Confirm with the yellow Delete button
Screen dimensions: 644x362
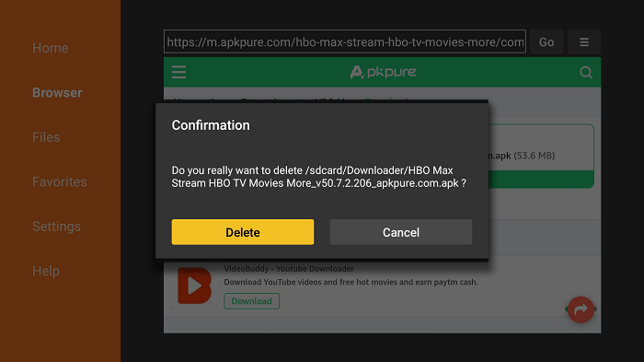[x=243, y=232]
